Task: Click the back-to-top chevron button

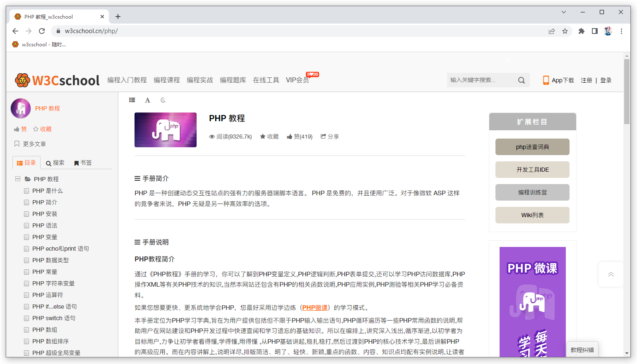Action: [611, 274]
